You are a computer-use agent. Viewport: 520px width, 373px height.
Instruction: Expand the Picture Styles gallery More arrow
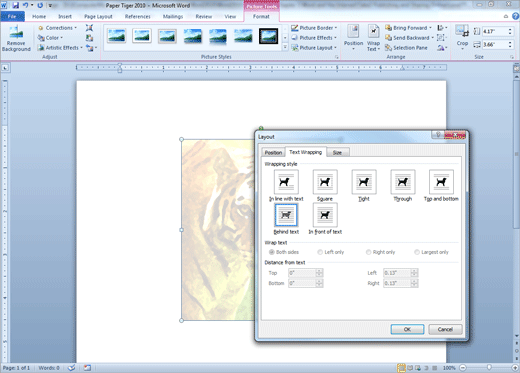click(285, 48)
